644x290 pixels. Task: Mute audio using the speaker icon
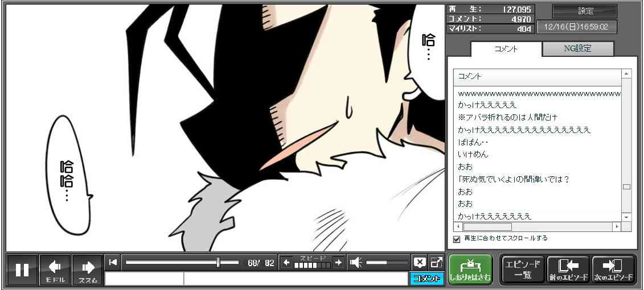356,263
